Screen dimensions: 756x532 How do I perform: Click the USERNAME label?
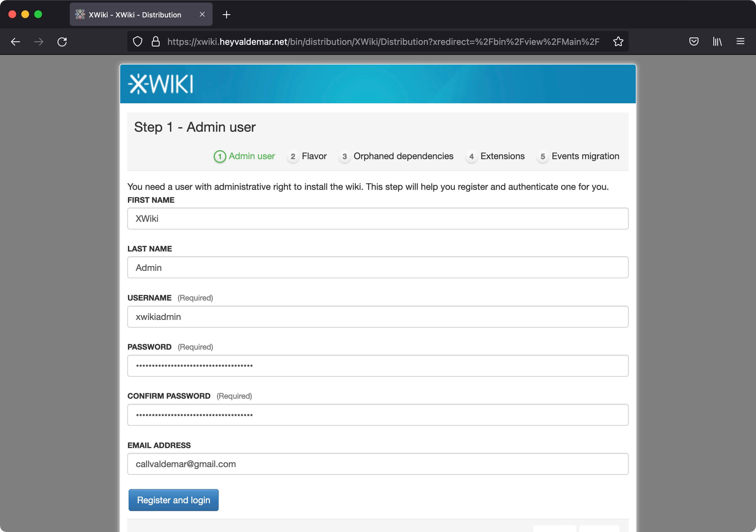[x=149, y=298]
